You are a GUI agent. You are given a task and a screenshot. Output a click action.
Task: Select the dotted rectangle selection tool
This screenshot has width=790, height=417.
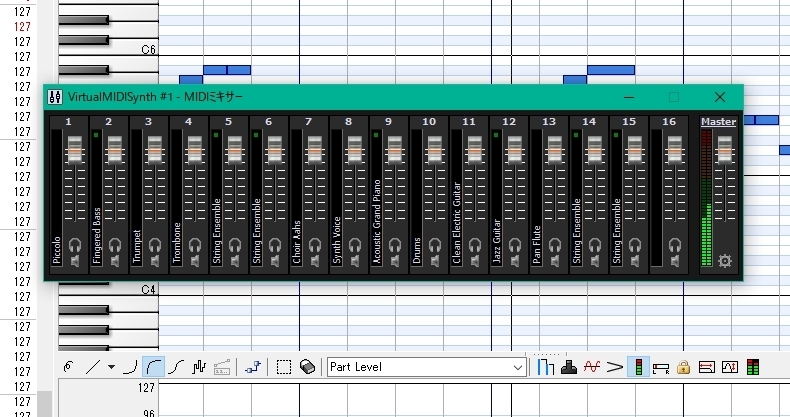[284, 367]
